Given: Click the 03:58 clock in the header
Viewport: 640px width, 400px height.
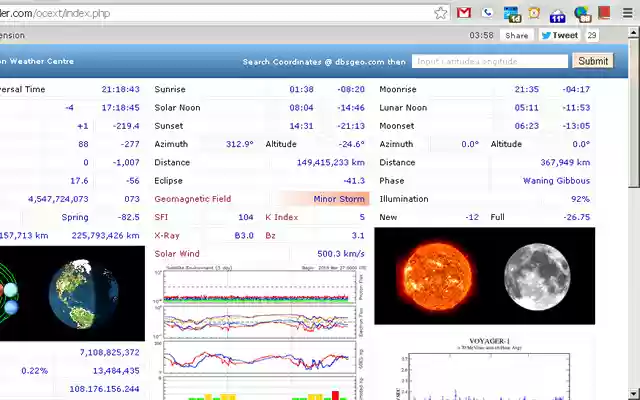Looking at the screenshot, I should 481,36.
